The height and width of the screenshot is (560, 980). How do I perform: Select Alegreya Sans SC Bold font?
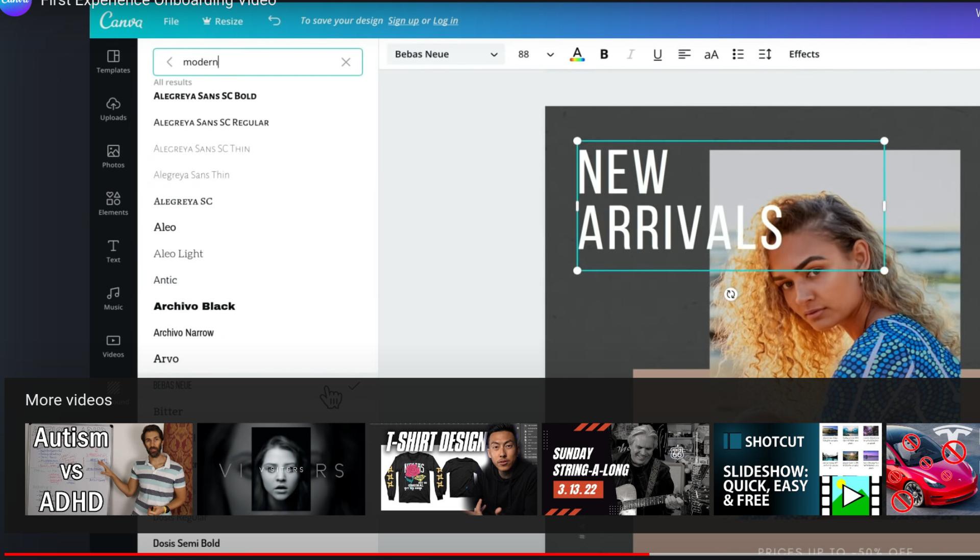(x=205, y=96)
